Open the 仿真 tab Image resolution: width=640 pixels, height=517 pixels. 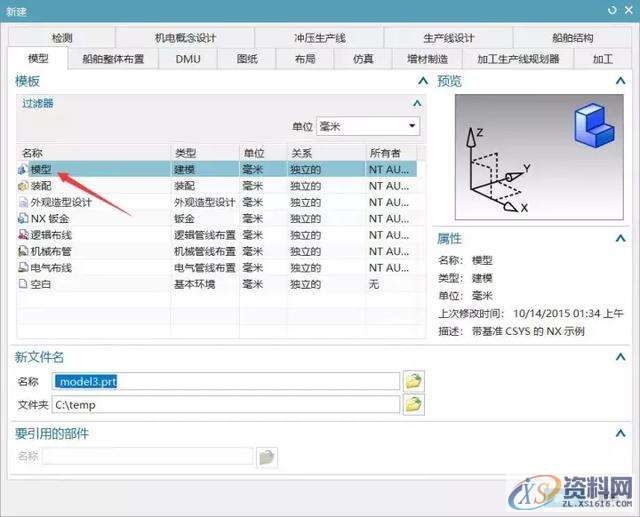click(363, 59)
